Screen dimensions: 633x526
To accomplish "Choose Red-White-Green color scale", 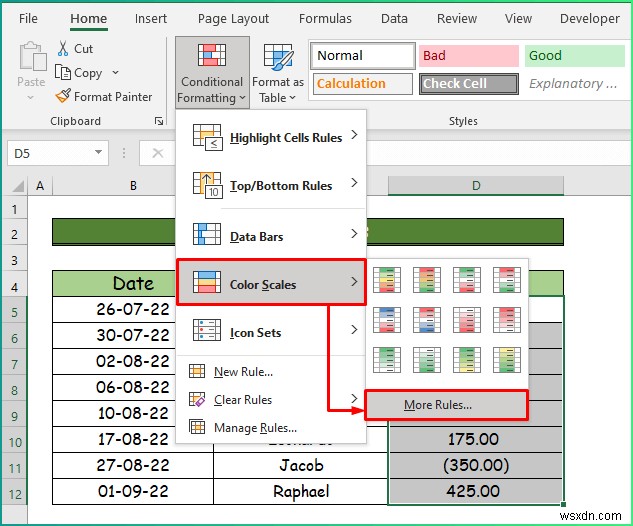I will click(x=507, y=279).
